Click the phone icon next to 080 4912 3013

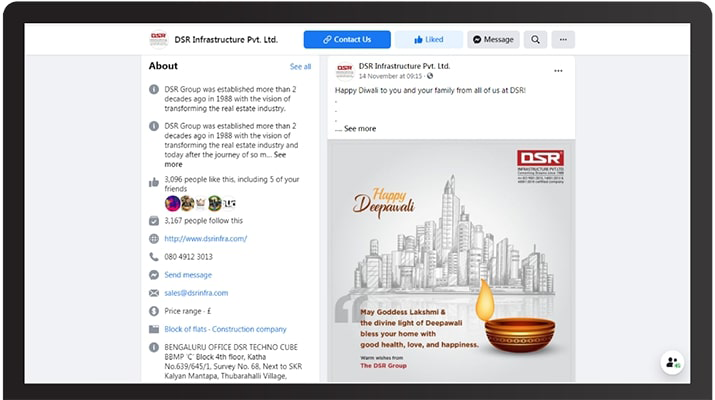tap(154, 257)
